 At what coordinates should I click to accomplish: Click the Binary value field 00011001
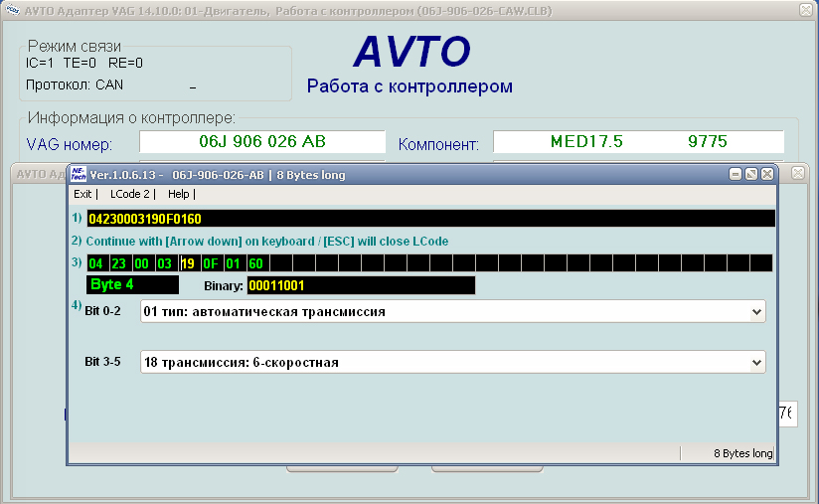pos(361,285)
